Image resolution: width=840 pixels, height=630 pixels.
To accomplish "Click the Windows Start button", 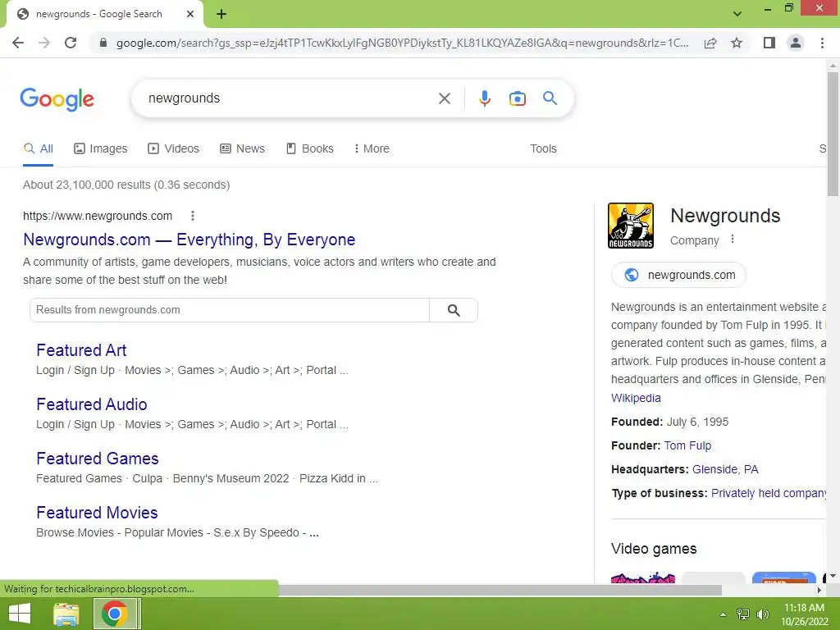I will point(20,614).
